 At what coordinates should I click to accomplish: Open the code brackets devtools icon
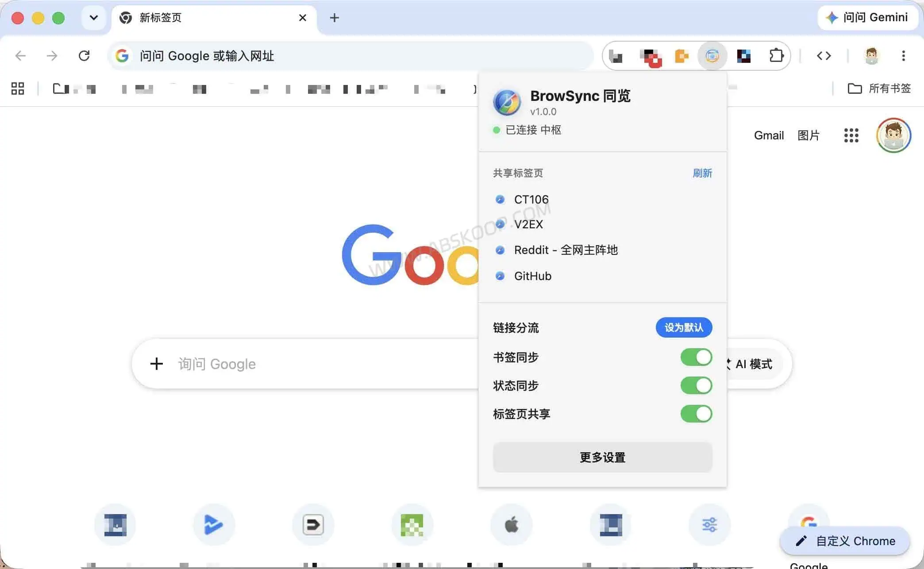click(824, 56)
